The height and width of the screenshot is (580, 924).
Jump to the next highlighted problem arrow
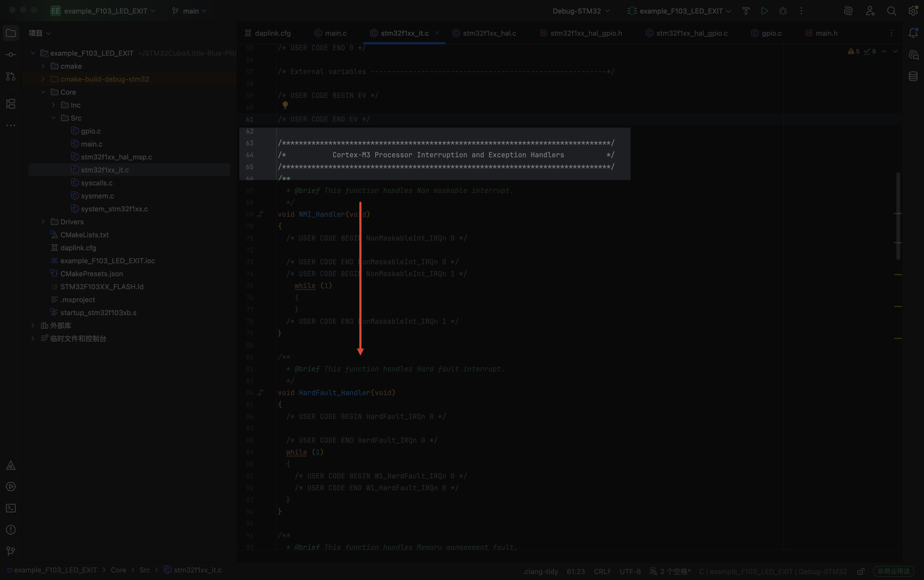pyautogui.click(x=895, y=51)
